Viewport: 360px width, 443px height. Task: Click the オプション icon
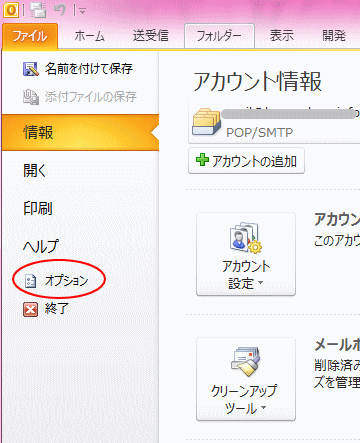point(31,281)
